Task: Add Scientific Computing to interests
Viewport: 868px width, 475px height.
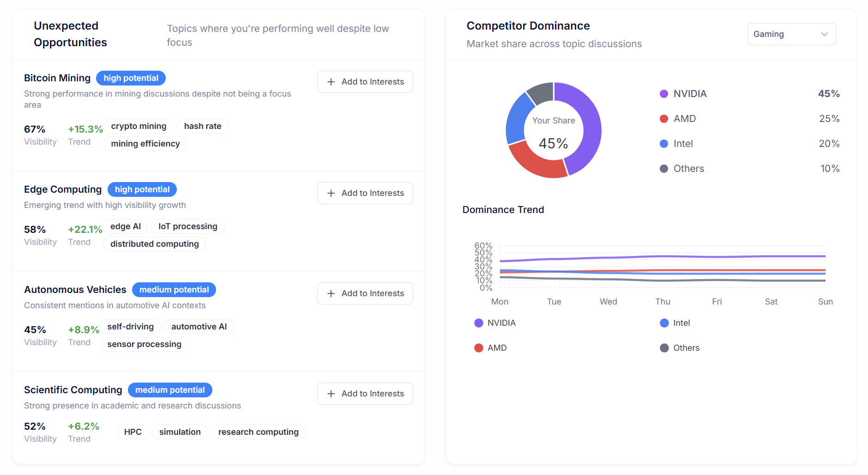Action: 365,394
